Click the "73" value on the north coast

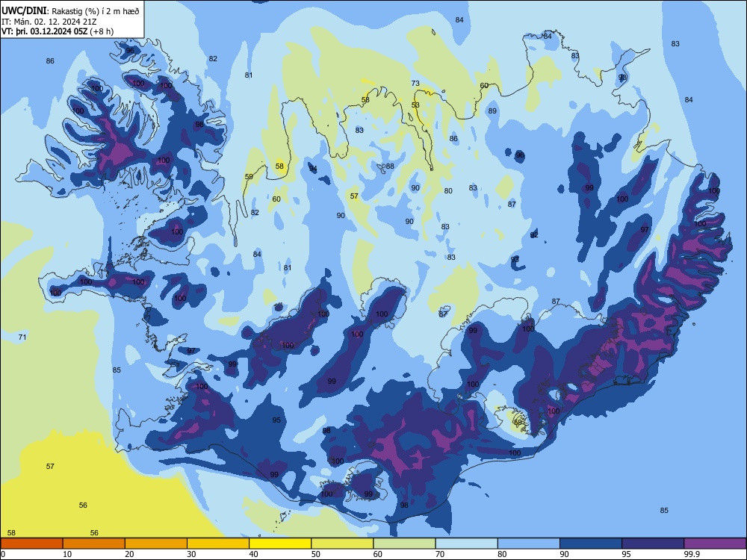click(415, 84)
